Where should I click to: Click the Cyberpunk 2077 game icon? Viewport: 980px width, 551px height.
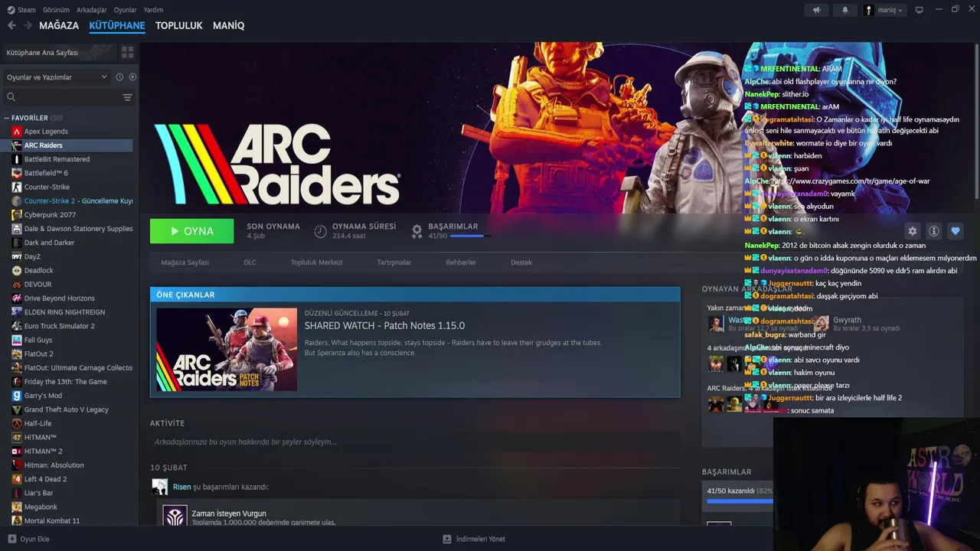(17, 215)
